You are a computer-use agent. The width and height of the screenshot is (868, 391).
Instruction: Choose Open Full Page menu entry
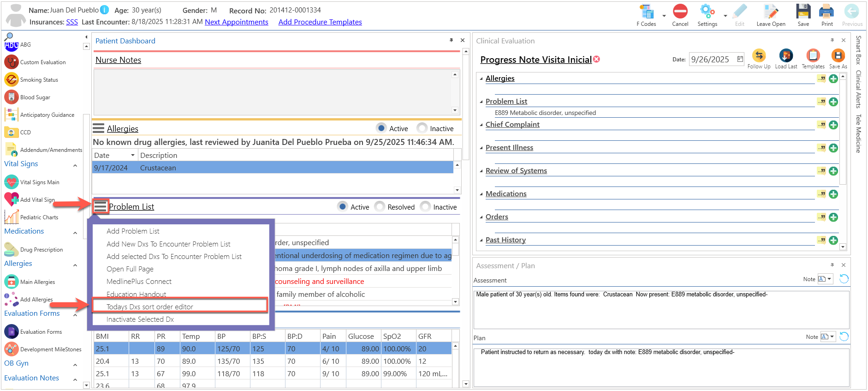pyautogui.click(x=130, y=269)
